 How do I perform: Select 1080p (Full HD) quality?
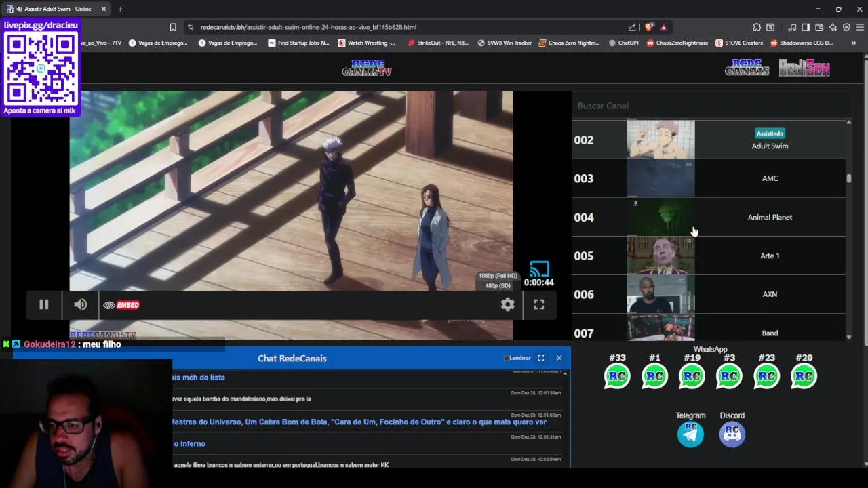[x=497, y=276]
